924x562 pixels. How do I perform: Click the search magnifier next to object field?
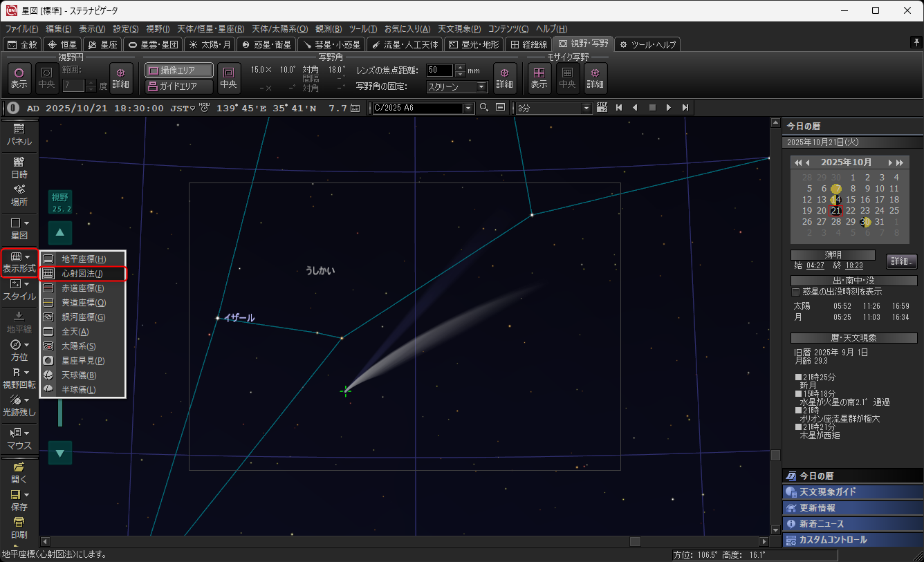[484, 108]
